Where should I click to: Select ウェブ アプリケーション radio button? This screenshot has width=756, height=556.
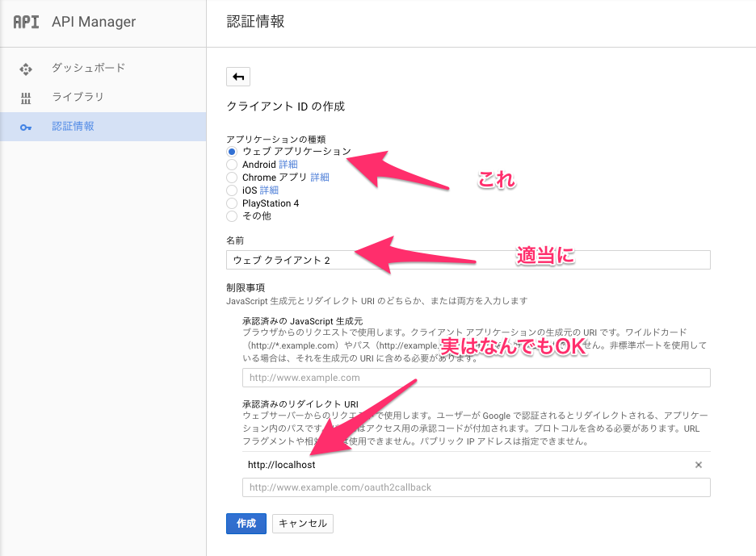click(x=232, y=151)
